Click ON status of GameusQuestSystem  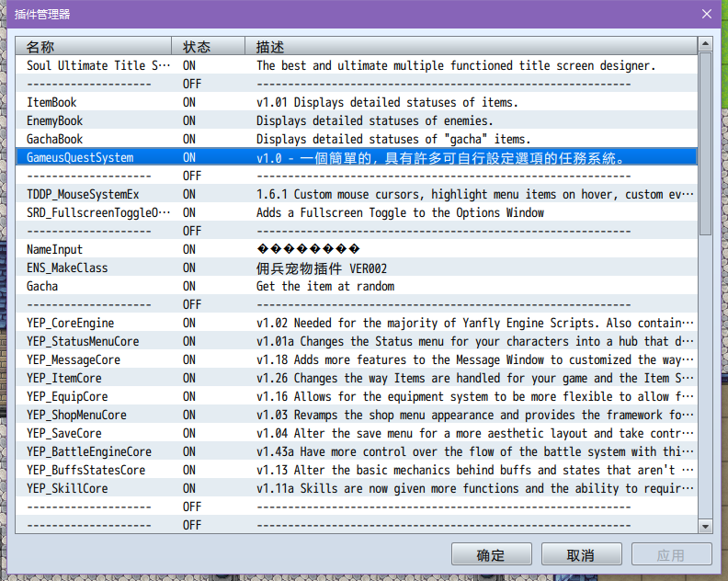point(189,157)
